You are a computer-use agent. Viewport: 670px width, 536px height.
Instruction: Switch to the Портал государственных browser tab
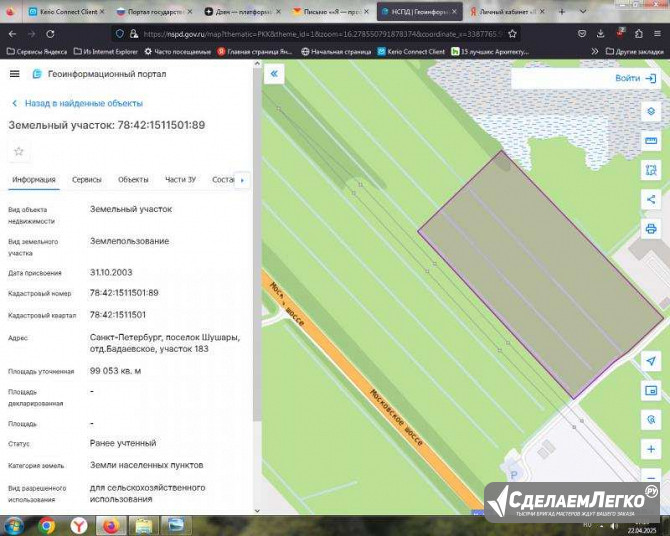coord(154,12)
